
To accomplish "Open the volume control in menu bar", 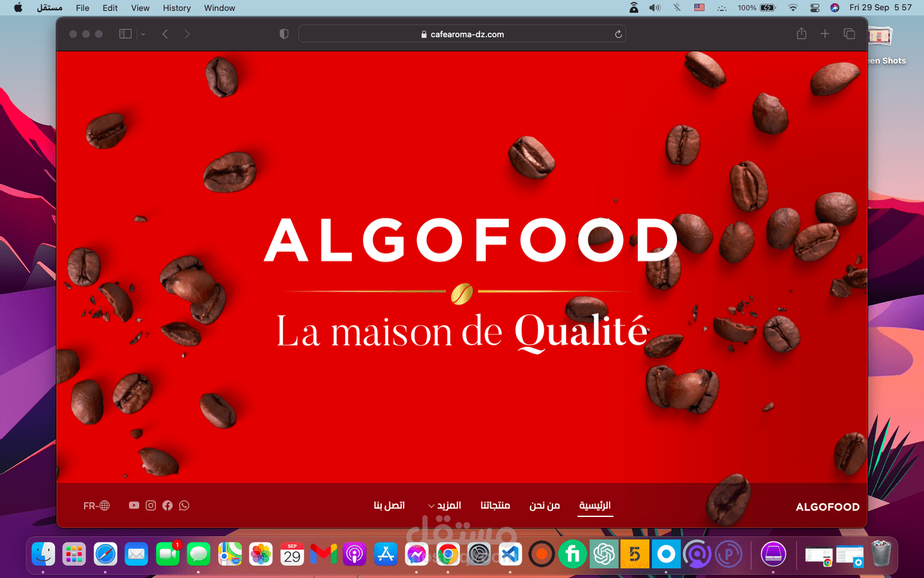I will [x=654, y=8].
